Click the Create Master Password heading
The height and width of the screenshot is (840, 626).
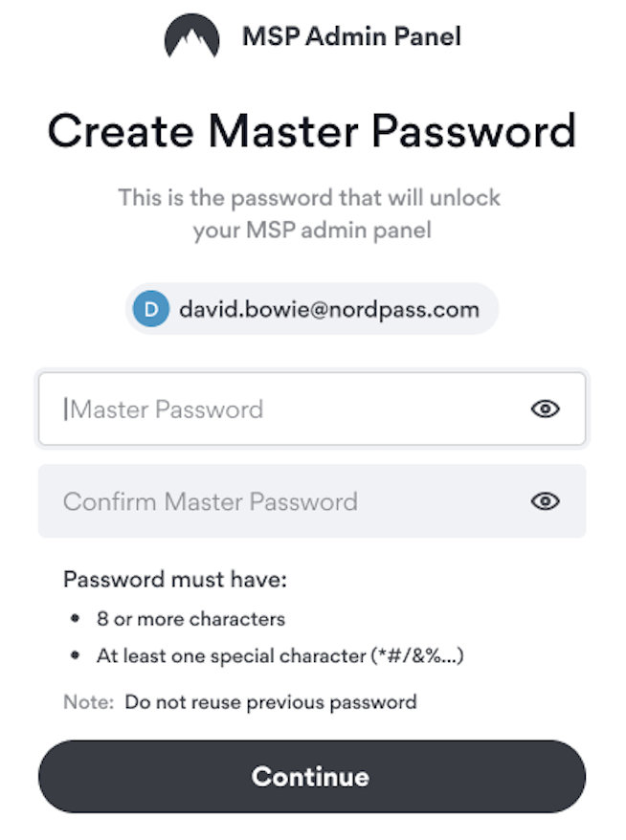(x=312, y=131)
